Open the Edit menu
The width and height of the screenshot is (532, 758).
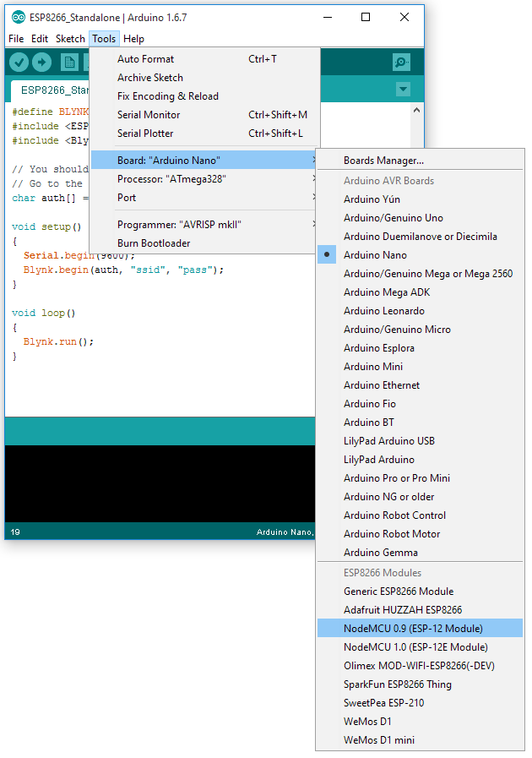pos(40,39)
